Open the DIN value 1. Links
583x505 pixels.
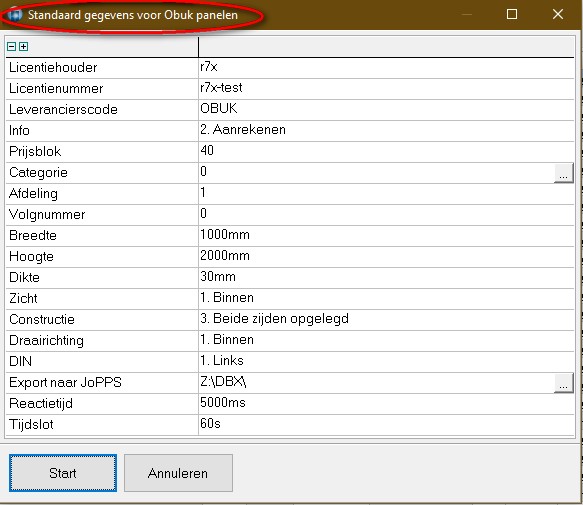(x=386, y=361)
